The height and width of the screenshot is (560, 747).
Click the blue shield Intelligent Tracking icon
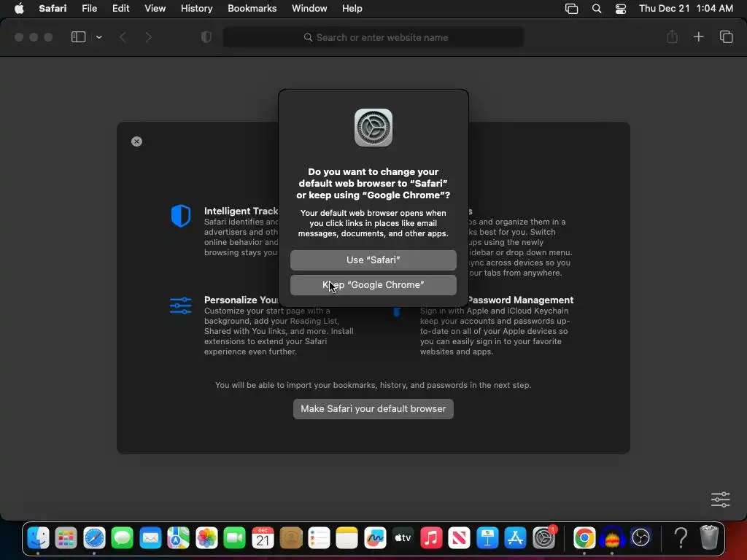[181, 216]
